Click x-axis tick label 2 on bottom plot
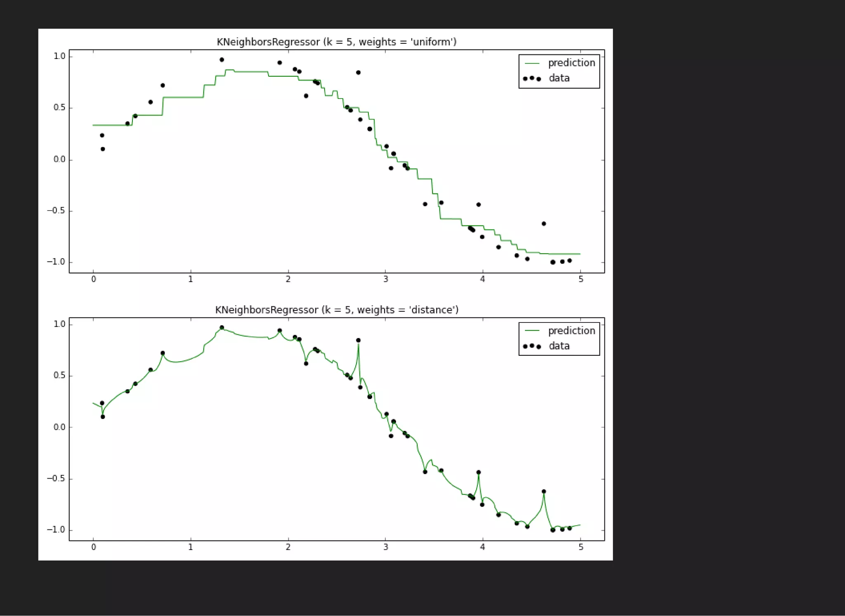Image resolution: width=845 pixels, height=616 pixels. 288,547
